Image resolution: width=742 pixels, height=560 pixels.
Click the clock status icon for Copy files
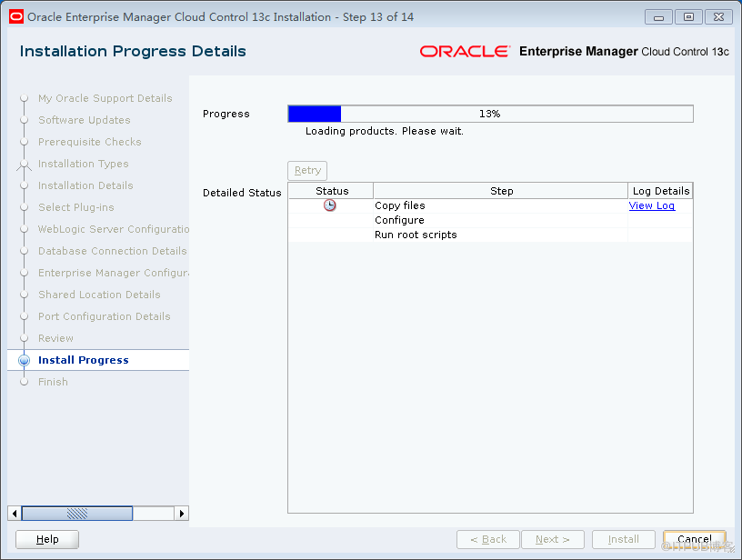click(330, 205)
